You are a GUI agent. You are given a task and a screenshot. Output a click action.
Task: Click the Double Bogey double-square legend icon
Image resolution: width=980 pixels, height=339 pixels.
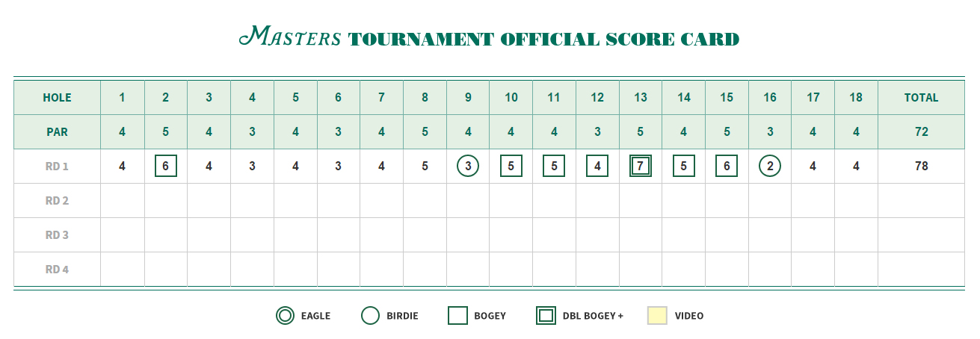[x=546, y=316]
